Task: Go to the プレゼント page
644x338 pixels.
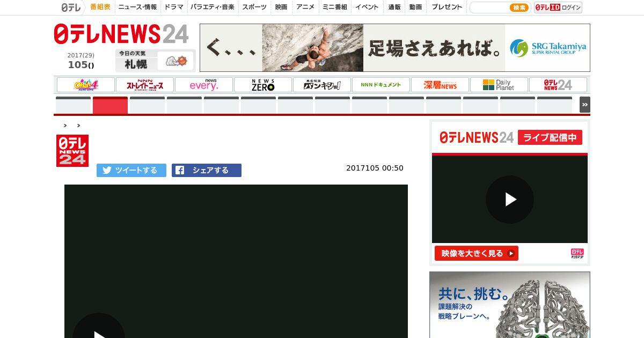Action: click(447, 7)
